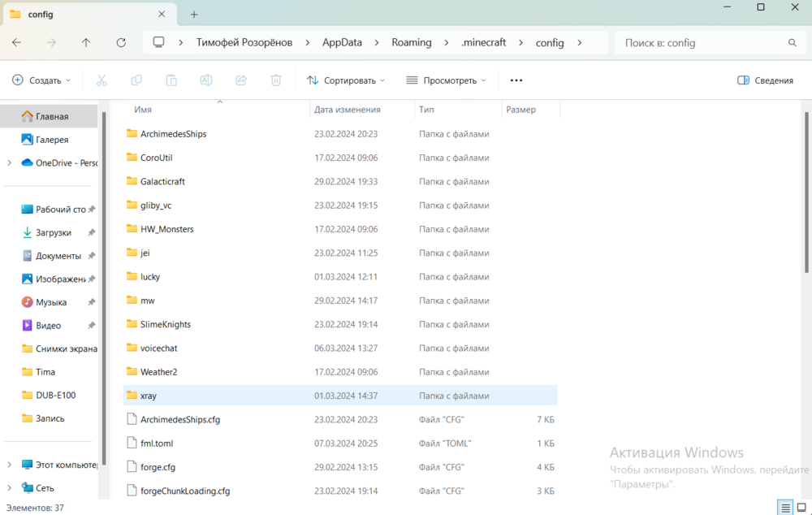Click Roaming in the breadcrumb

pos(411,42)
